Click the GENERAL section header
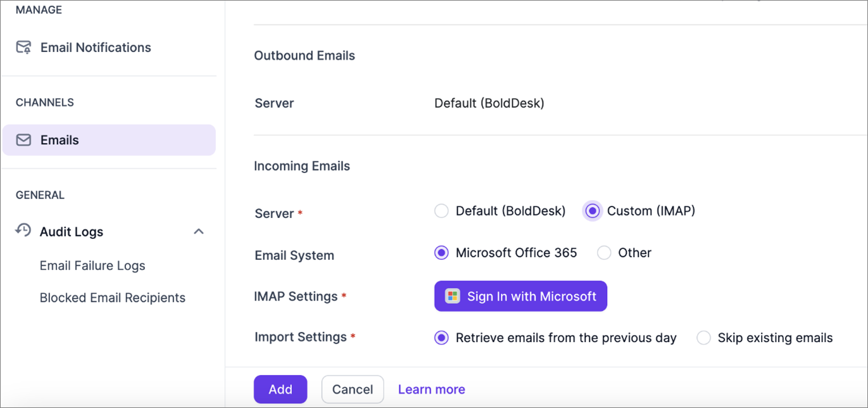868x408 pixels. point(40,195)
